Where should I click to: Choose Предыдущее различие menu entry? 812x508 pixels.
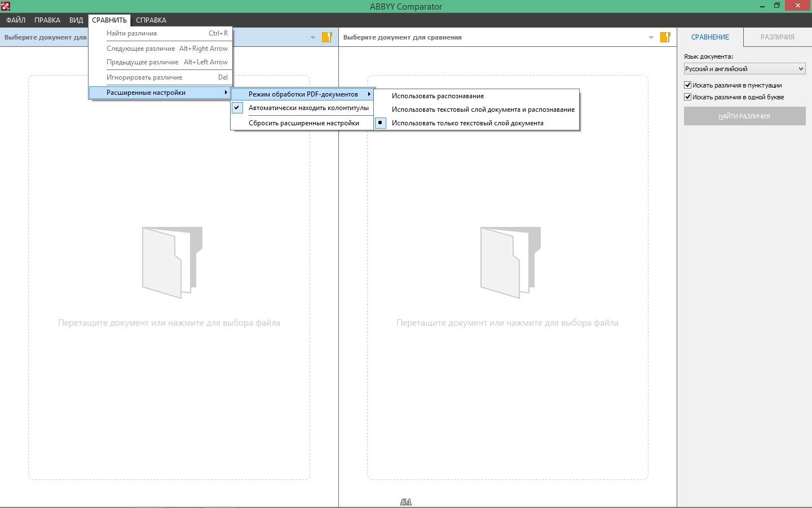(x=161, y=62)
